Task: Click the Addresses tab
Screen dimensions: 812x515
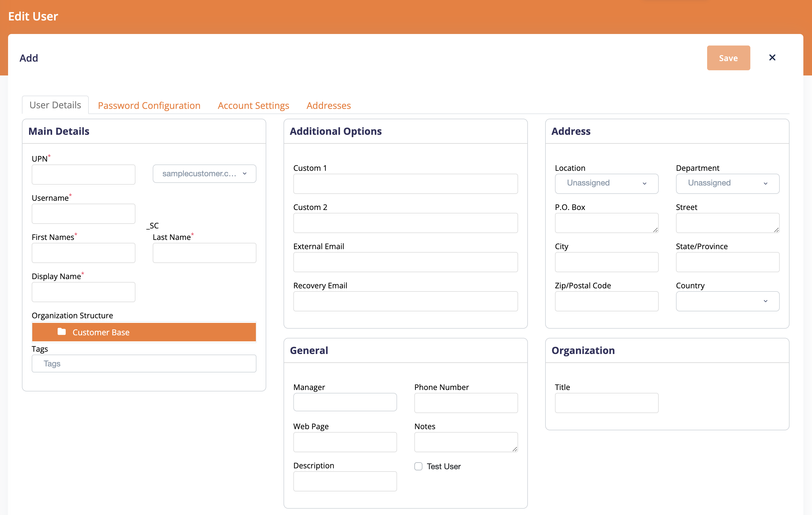Action: click(x=328, y=105)
